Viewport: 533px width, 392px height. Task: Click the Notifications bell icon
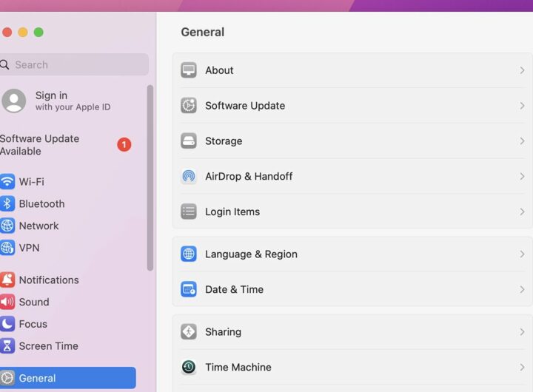[x=7, y=280]
